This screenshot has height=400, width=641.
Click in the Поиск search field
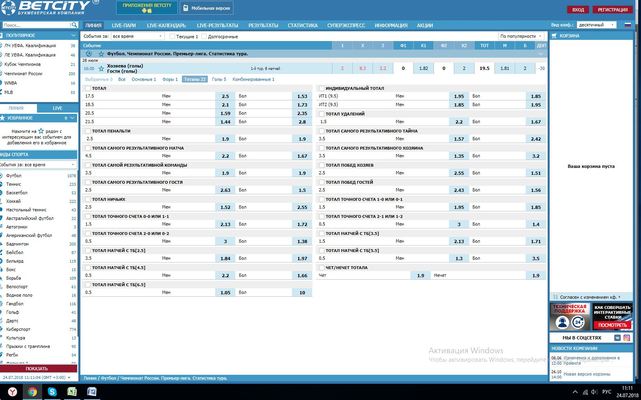pos(36,25)
